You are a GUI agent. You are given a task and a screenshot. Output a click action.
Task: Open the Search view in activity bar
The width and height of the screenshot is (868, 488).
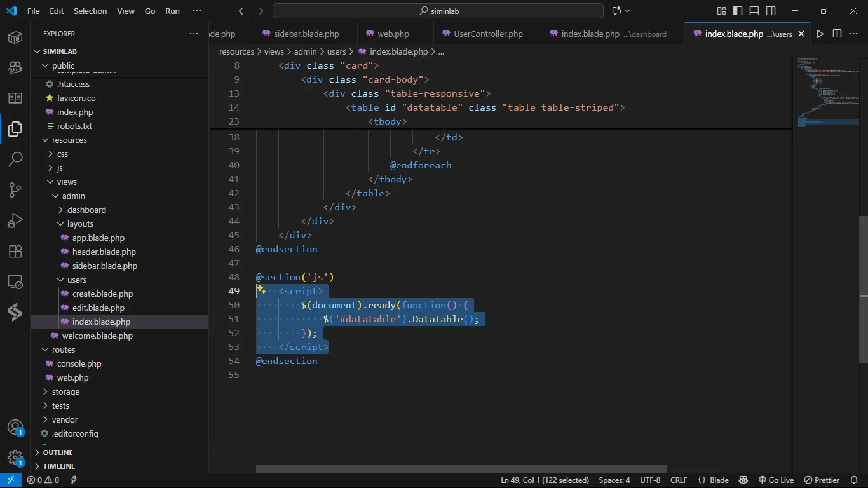[15, 159]
